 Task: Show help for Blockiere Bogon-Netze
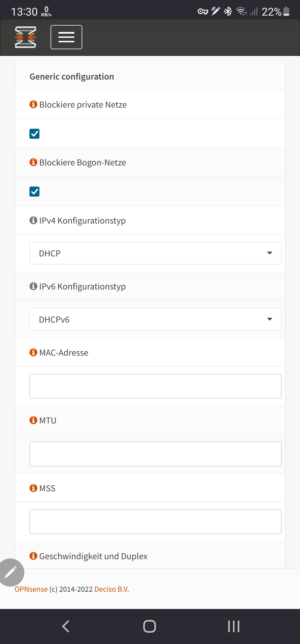[33, 162]
